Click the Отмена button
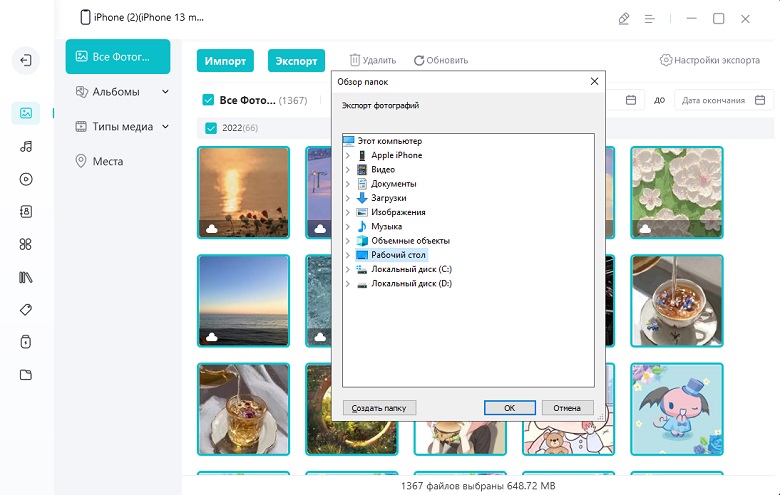 click(567, 408)
